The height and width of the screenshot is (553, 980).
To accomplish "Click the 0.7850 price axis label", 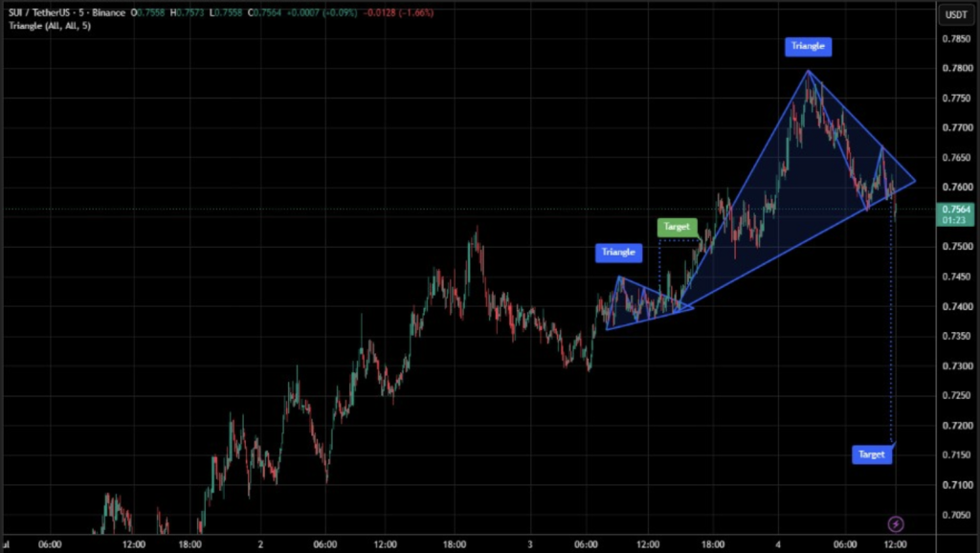I will [x=957, y=38].
